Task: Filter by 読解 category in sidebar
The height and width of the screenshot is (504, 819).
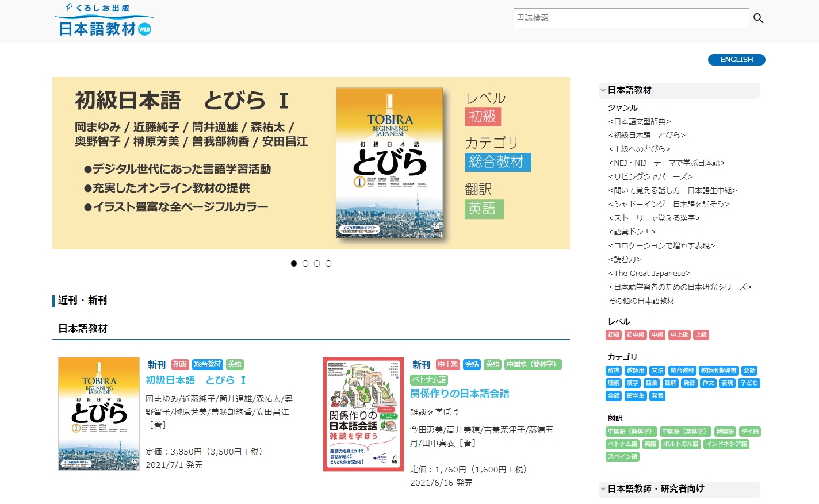Action: [671, 383]
